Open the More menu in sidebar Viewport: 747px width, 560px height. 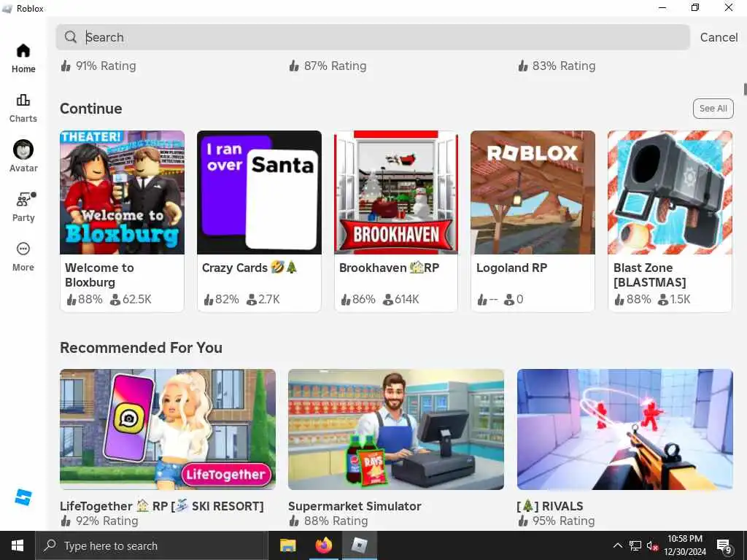[23, 257]
